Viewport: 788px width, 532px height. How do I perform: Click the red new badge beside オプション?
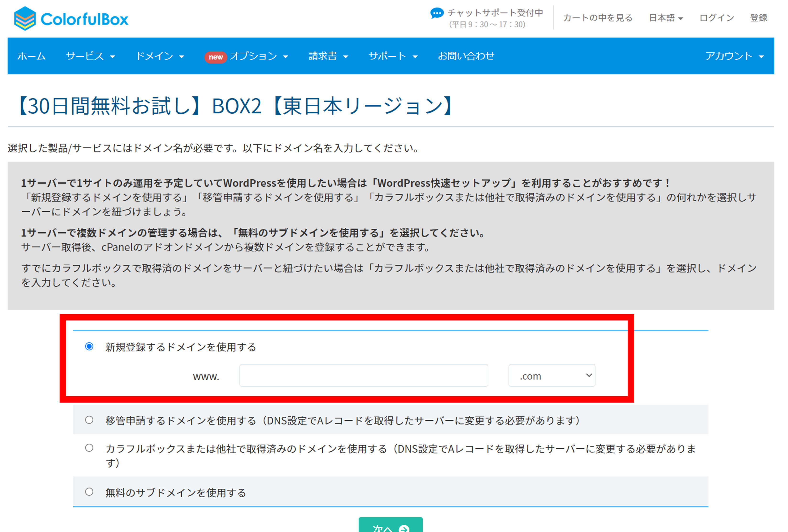[x=216, y=57]
